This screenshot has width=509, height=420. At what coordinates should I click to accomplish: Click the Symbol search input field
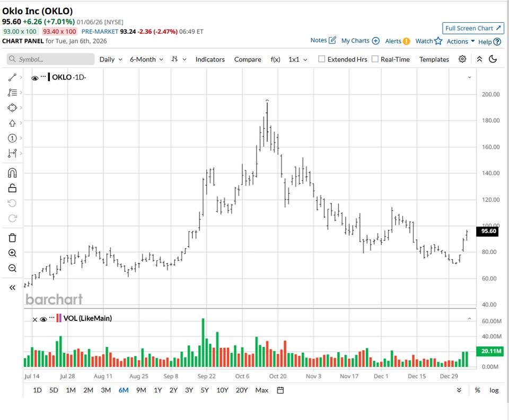coord(50,59)
